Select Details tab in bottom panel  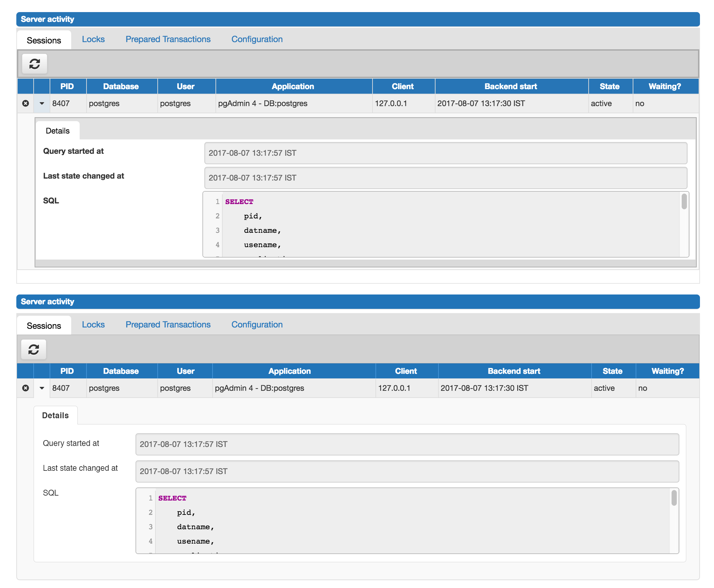(55, 415)
